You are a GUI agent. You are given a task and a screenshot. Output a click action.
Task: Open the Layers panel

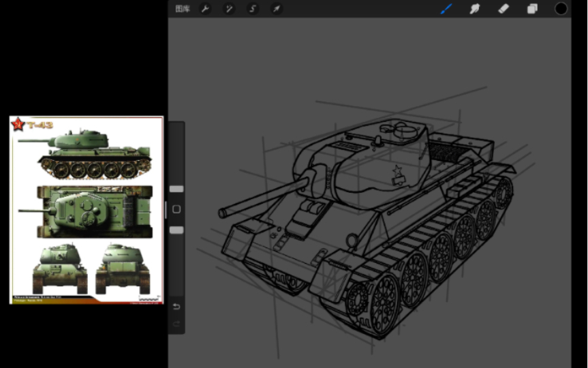tap(532, 9)
